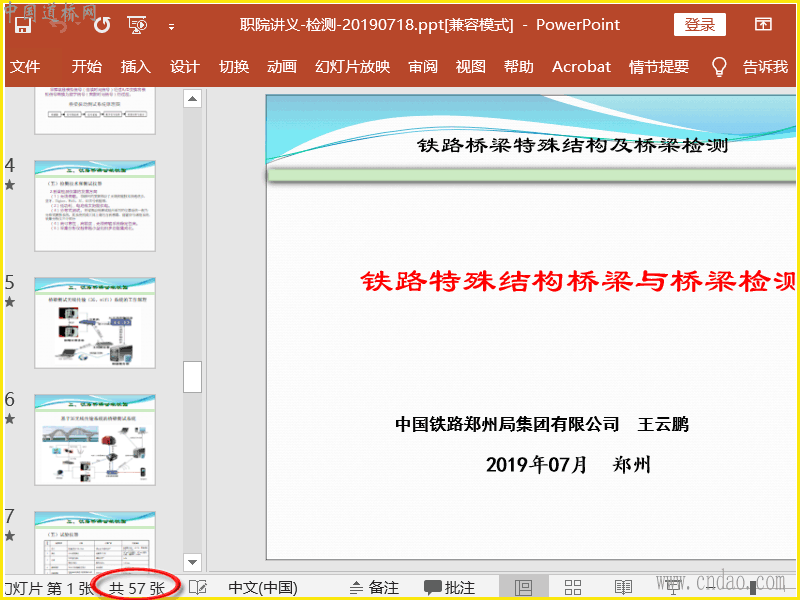Click 幻灯片 第 1 张 slide indicator
Screen dimensions: 800x600
[x=48, y=588]
